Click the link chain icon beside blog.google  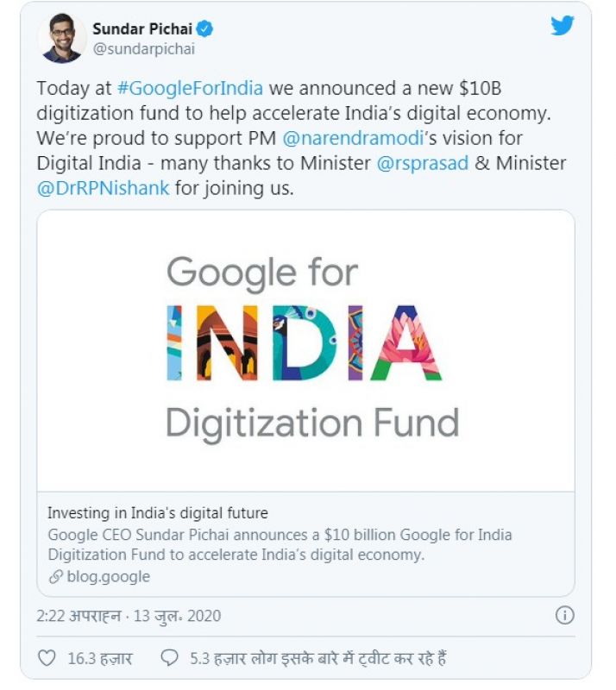(x=54, y=577)
